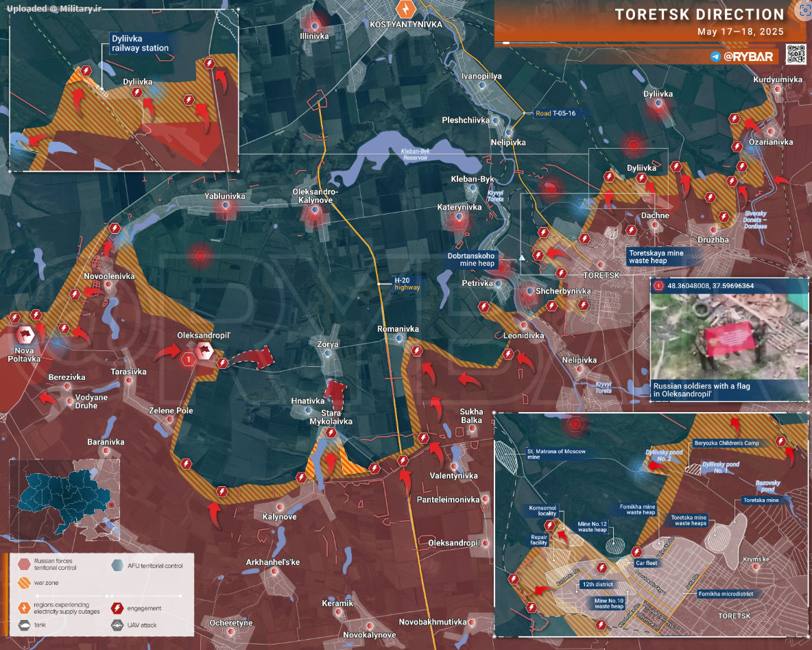The image size is (812, 650).
Task: Click the tank legend icon
Action: [24, 625]
